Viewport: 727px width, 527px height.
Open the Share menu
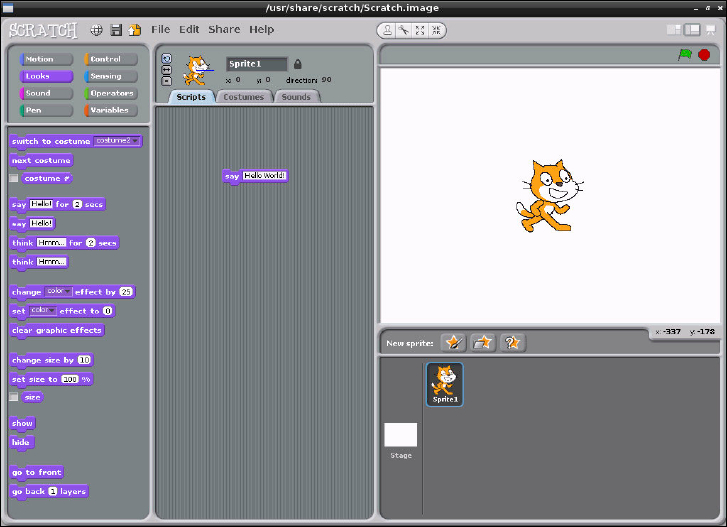pos(224,30)
